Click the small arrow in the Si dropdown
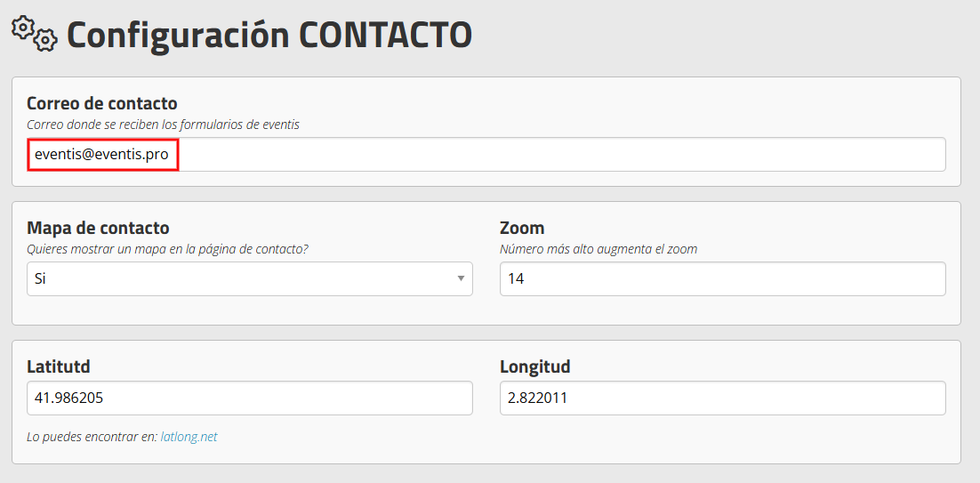 click(461, 278)
